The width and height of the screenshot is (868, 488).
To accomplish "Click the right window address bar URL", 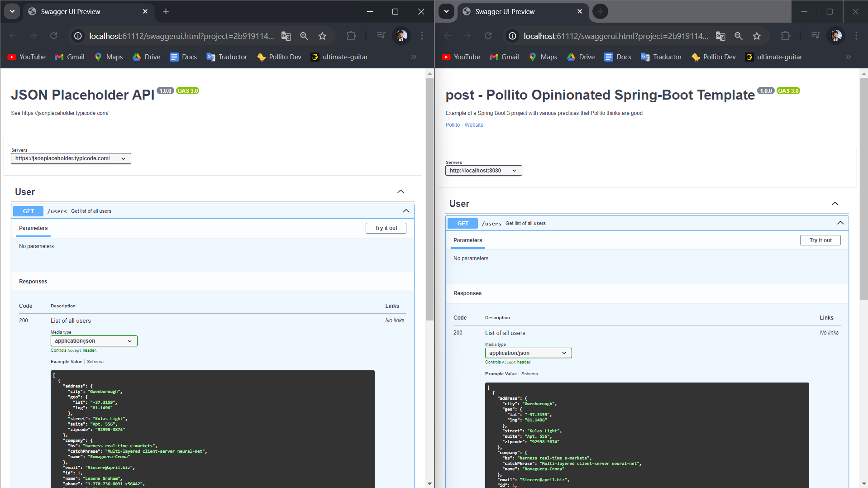I will pos(616,36).
